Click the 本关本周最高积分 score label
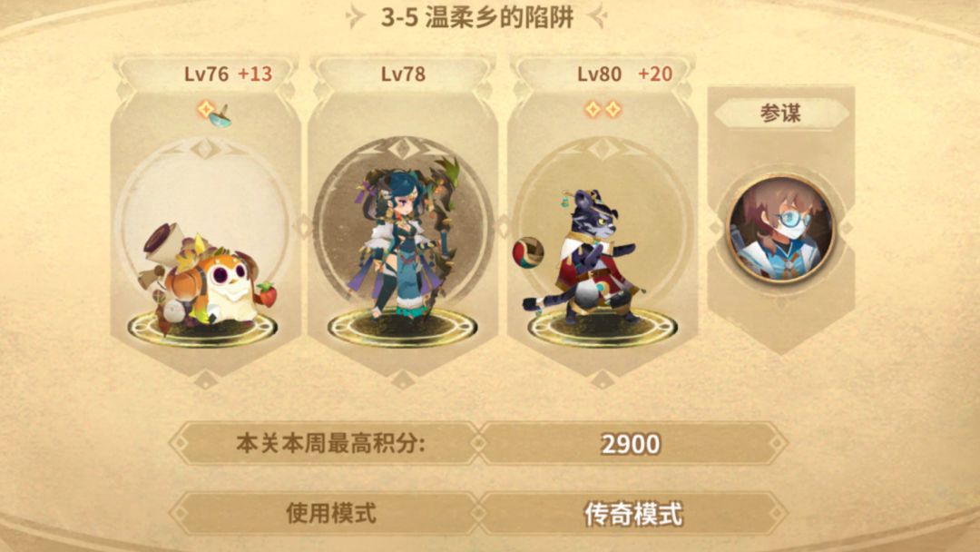 point(330,443)
